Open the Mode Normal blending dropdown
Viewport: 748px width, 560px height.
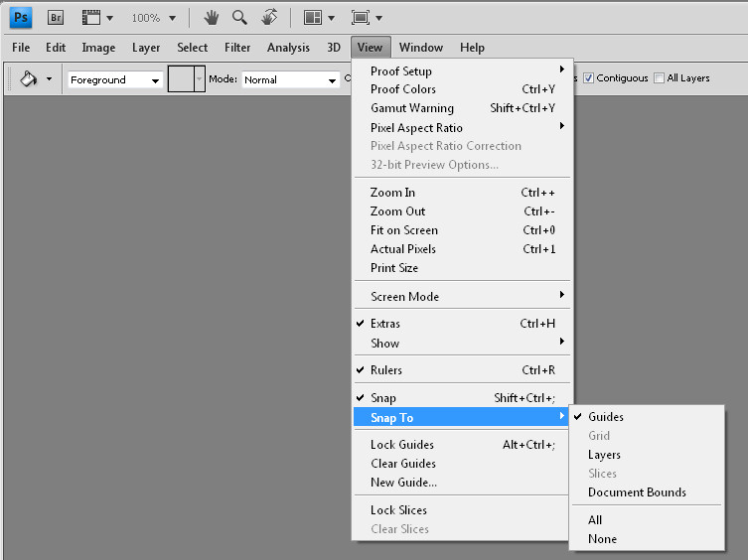point(290,79)
